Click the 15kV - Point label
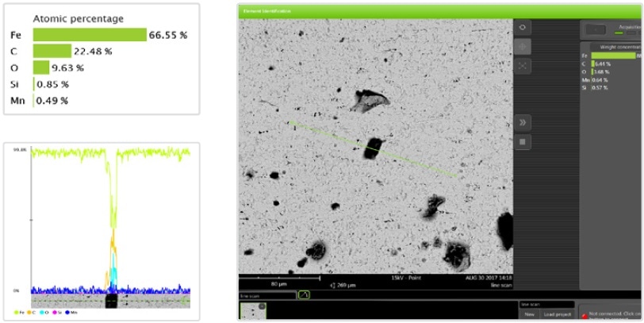The width and height of the screenshot is (644, 323). pyautogui.click(x=407, y=278)
